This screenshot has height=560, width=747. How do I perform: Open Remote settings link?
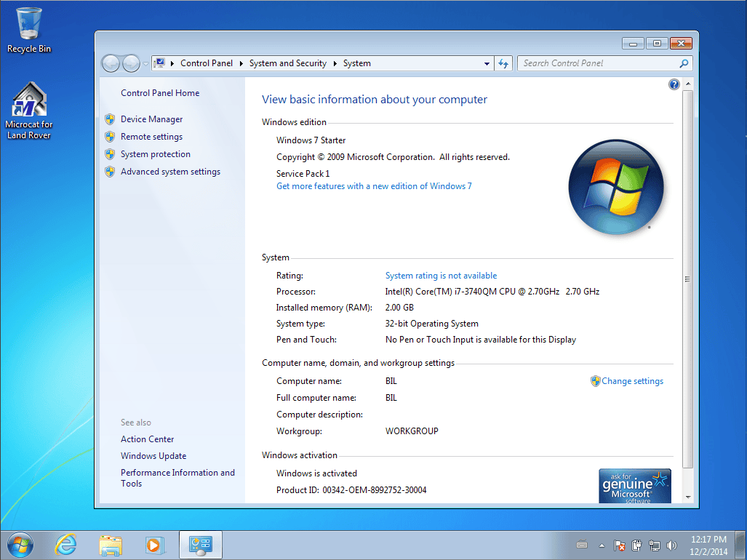tap(151, 137)
